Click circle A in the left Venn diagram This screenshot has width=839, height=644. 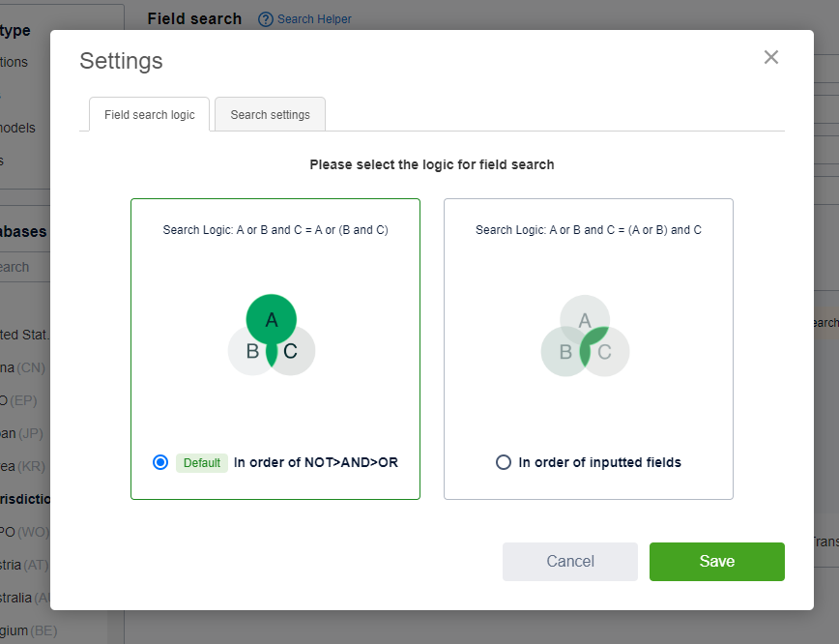(272, 316)
